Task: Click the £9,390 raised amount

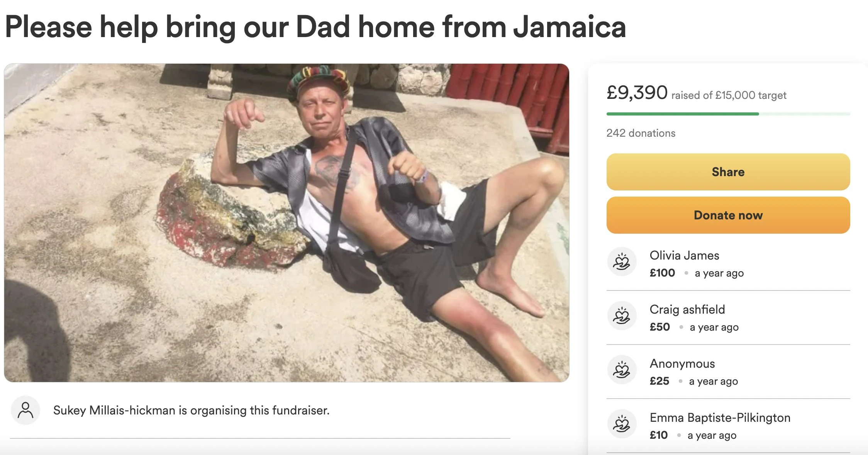Action: pyautogui.click(x=637, y=93)
